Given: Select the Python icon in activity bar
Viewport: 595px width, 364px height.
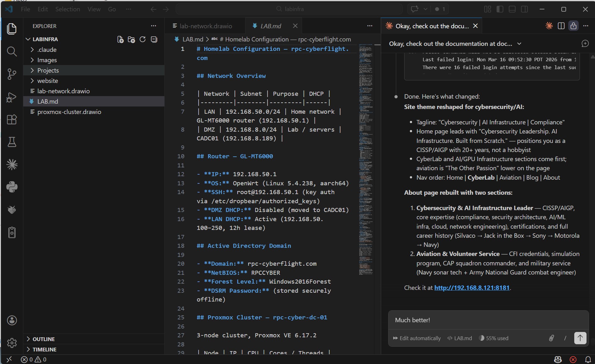Looking at the screenshot, I should (x=12, y=187).
